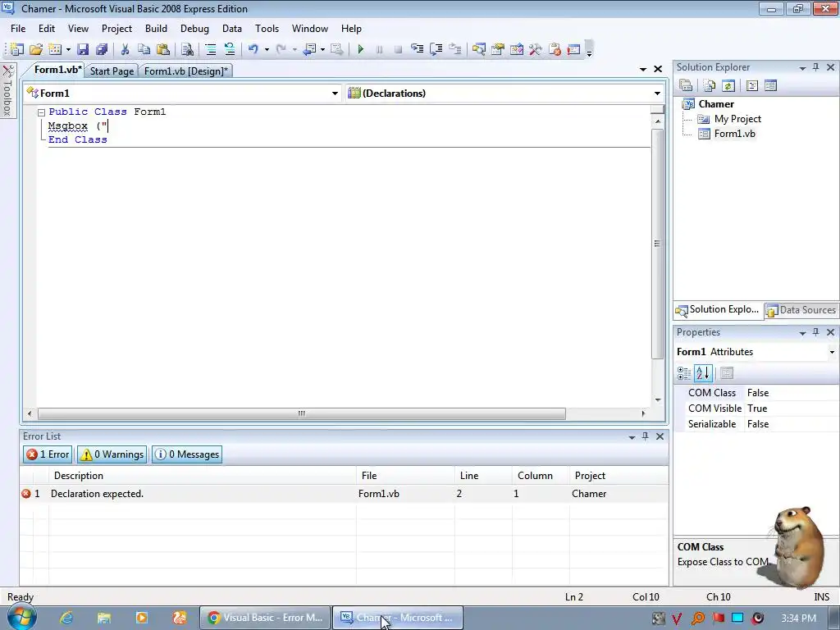Open the Undo history dropdown arrow
840x630 pixels.
coord(267,49)
